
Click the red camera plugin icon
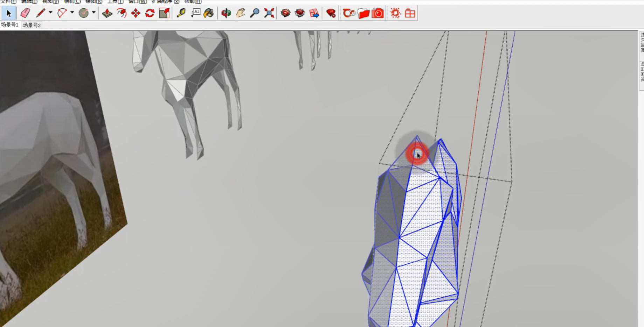point(378,13)
